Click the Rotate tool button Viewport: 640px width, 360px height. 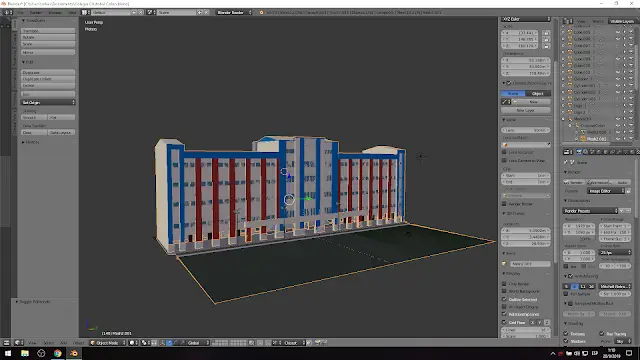(48, 37)
